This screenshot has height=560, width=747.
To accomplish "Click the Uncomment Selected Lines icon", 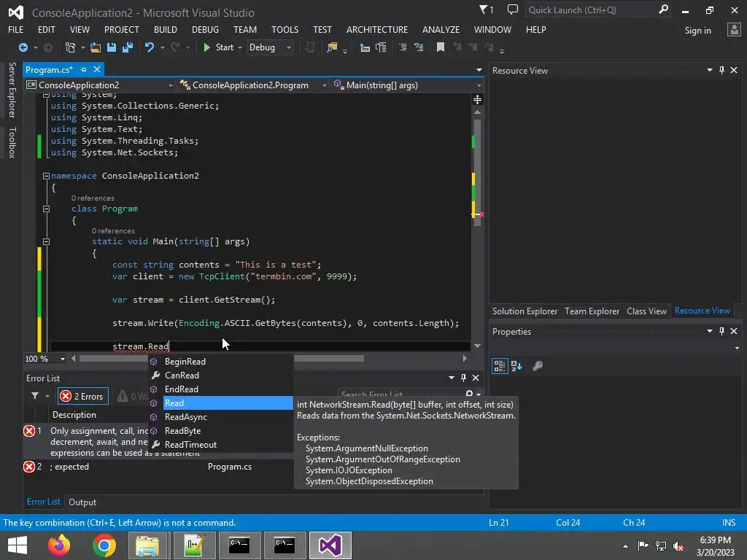I will pos(419,47).
